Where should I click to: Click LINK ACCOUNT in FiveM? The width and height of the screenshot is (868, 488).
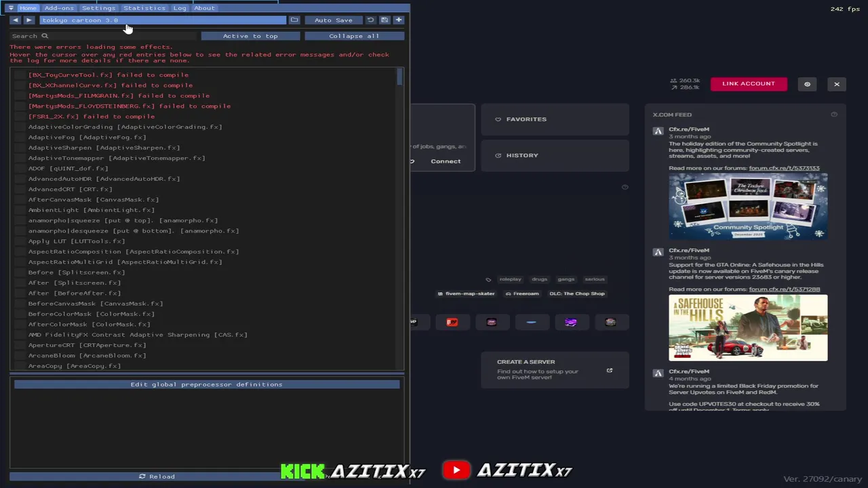click(x=749, y=84)
